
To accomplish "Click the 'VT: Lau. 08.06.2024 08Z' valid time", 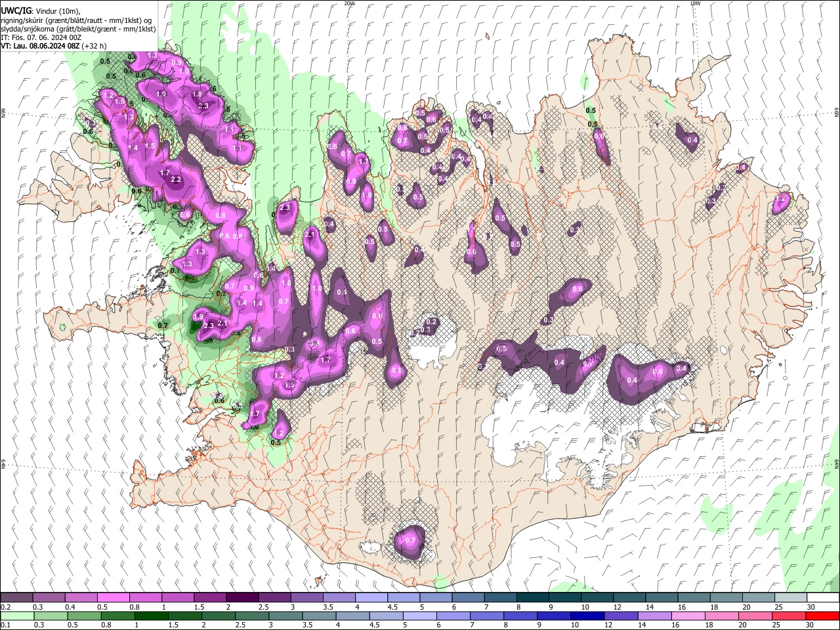I will pyautogui.click(x=40, y=46).
